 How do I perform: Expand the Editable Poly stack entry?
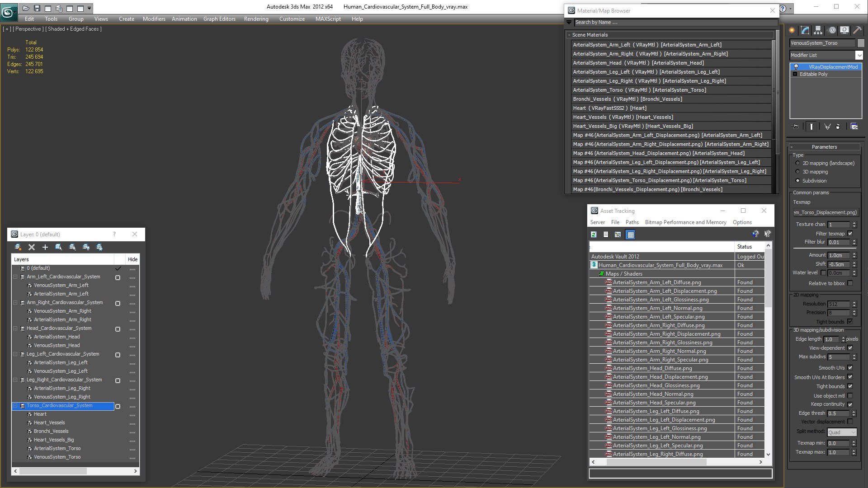[795, 74]
